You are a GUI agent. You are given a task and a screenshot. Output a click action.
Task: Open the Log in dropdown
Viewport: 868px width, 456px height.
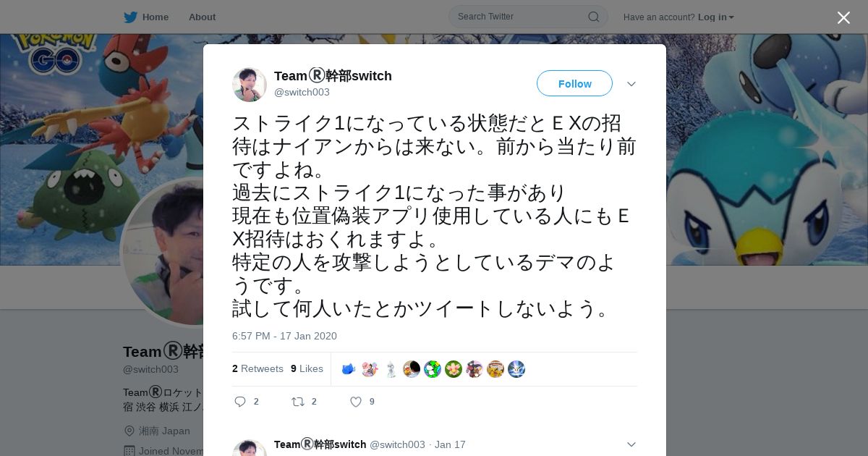715,17
